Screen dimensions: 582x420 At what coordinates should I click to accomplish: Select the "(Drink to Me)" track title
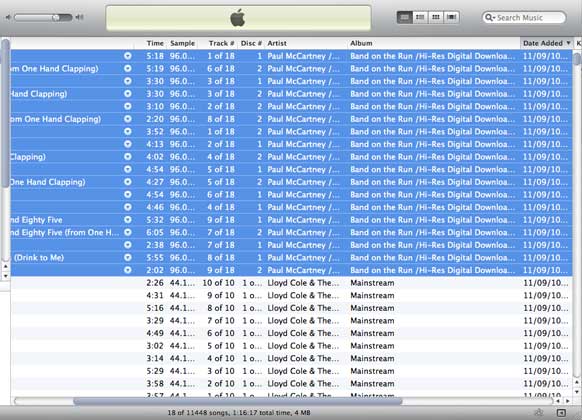pyautogui.click(x=39, y=257)
